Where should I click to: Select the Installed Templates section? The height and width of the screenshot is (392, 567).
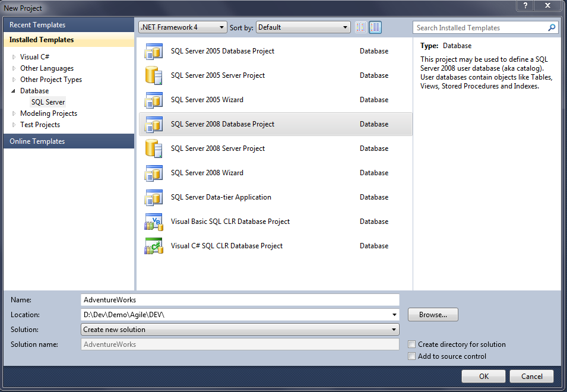click(x=69, y=40)
